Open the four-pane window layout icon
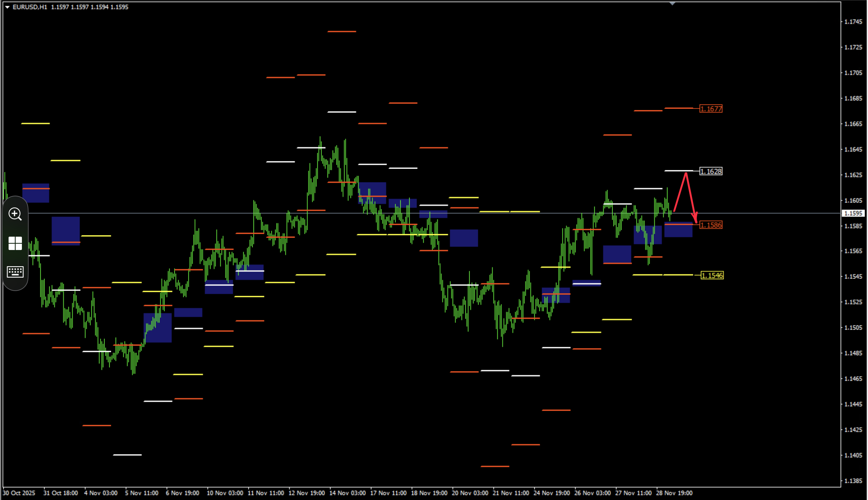Screen dimensions: 868x500 15,243
